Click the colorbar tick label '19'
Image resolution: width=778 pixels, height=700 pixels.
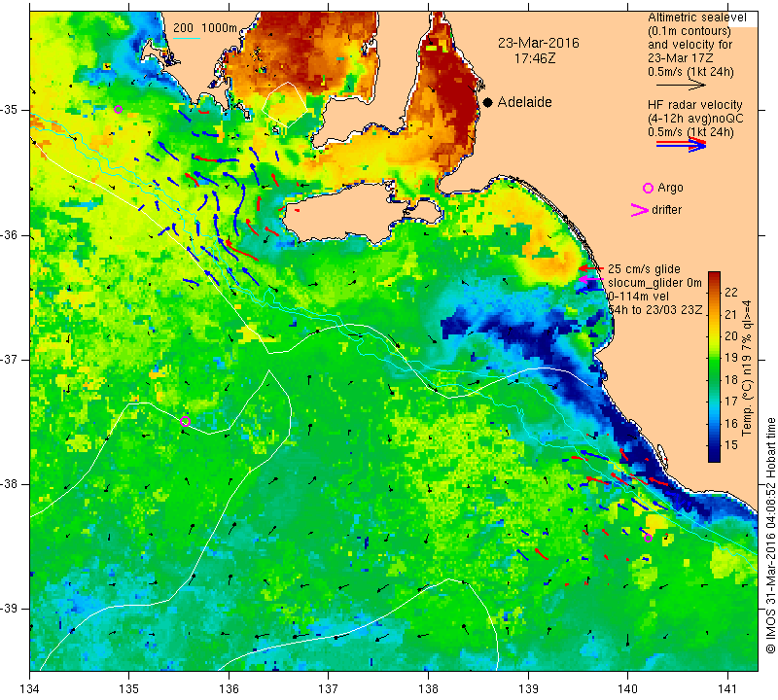731,358
